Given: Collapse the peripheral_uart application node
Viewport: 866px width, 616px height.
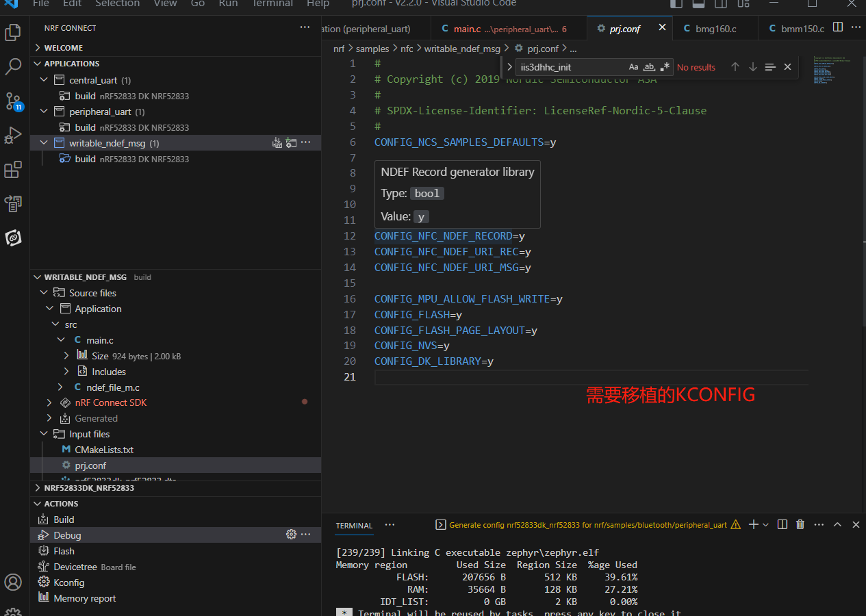Looking at the screenshot, I should click(44, 112).
